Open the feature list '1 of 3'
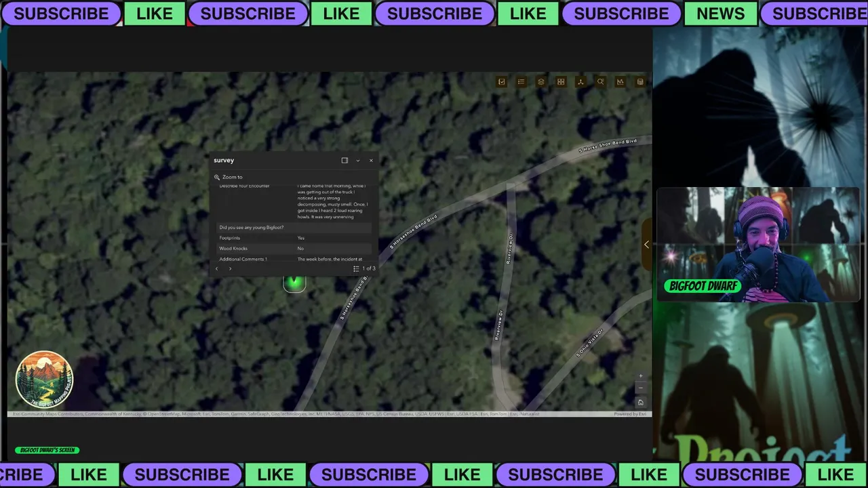This screenshot has height=488, width=868. pos(364,269)
